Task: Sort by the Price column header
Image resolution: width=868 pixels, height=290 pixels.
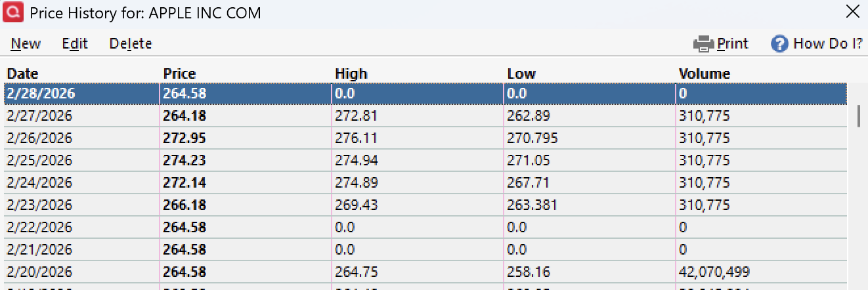Action: point(179,74)
